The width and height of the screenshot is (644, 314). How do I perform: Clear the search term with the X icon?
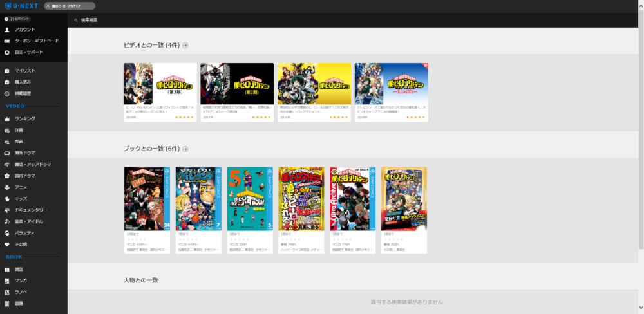tap(48, 6)
